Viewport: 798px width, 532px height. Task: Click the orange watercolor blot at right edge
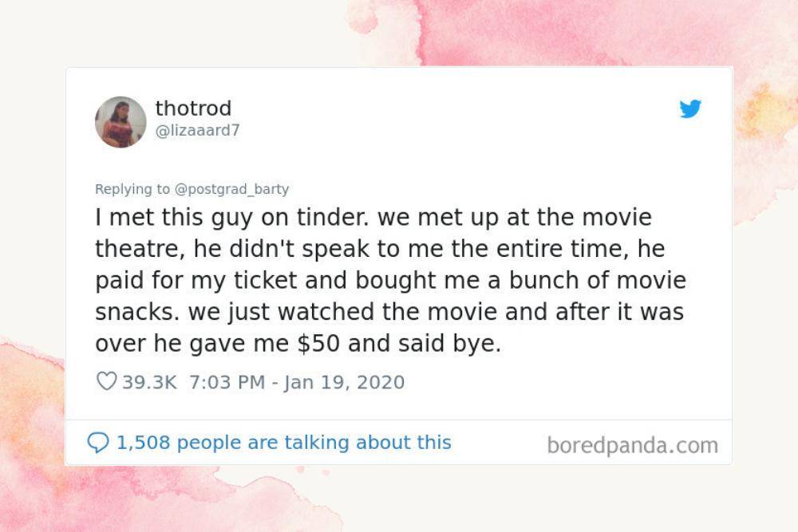pyautogui.click(x=766, y=112)
